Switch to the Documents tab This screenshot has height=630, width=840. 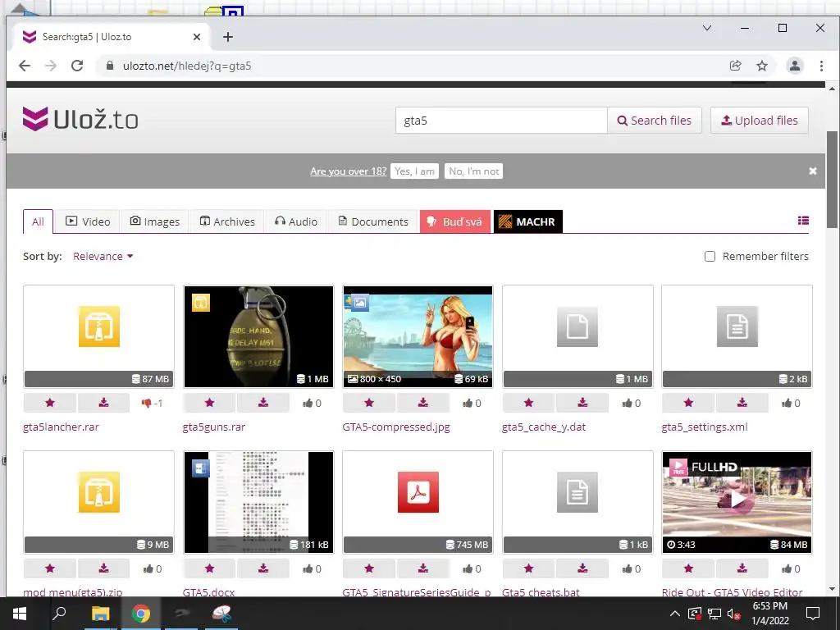pyautogui.click(x=373, y=221)
